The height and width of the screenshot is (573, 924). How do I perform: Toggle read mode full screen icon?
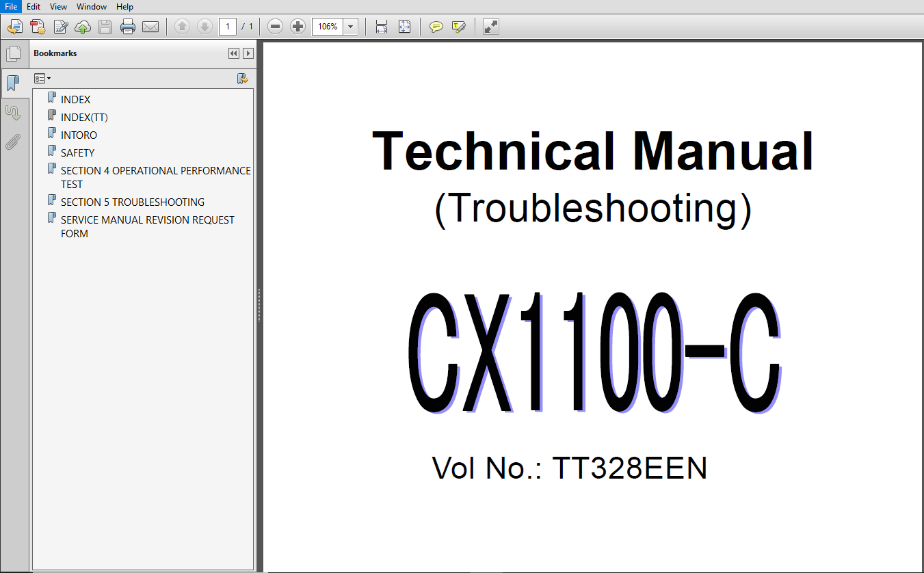pos(490,27)
